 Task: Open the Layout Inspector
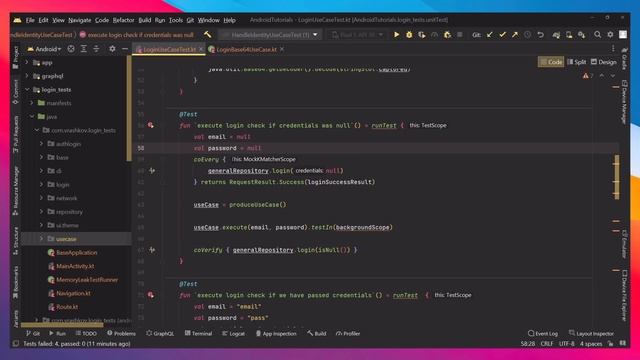[x=591, y=333]
